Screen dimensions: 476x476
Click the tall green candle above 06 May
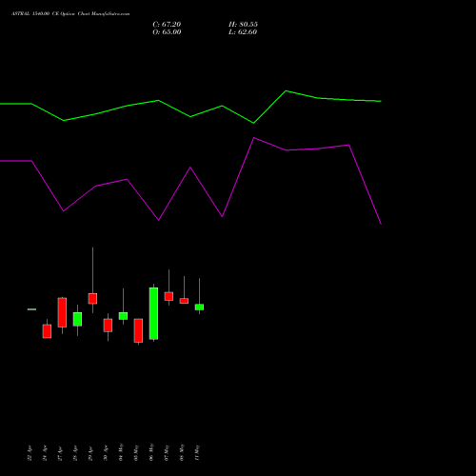[x=153, y=313]
